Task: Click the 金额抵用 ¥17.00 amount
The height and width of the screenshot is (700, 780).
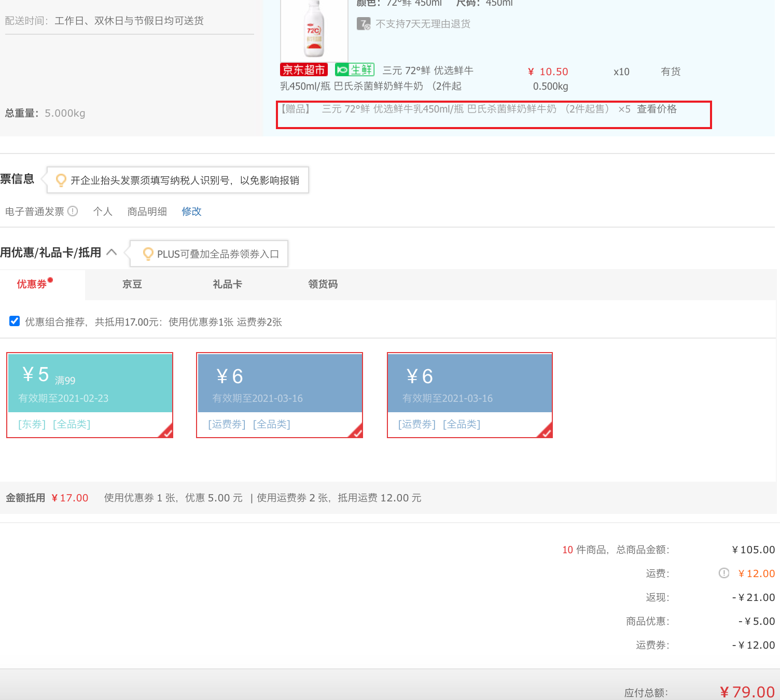Action: coord(70,498)
